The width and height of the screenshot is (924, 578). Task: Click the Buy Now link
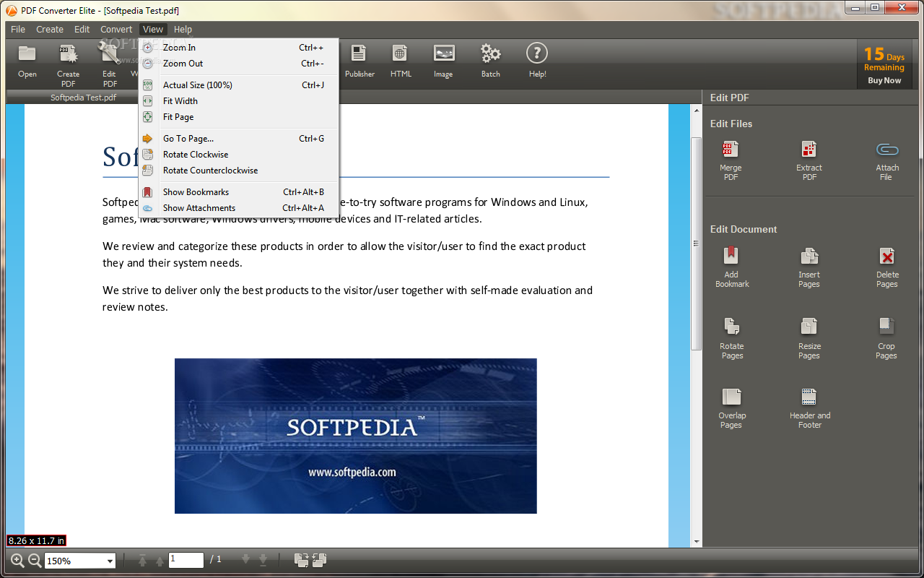point(884,81)
